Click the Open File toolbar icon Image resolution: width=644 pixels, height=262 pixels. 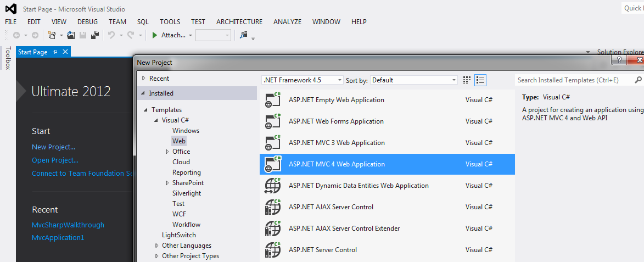point(71,35)
